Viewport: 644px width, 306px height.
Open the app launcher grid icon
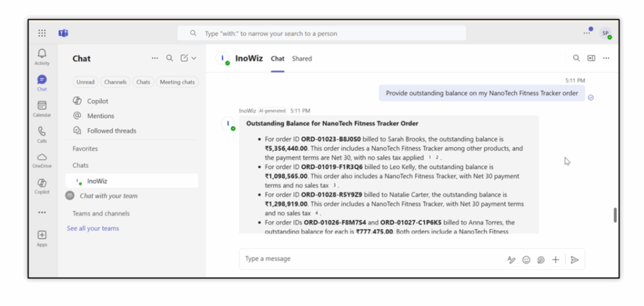click(42, 33)
